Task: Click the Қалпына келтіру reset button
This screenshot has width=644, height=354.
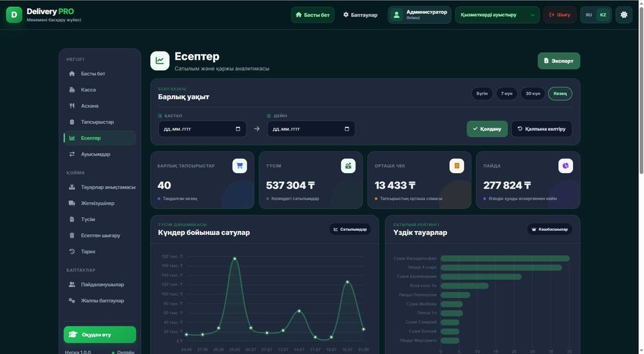Action: (x=542, y=129)
